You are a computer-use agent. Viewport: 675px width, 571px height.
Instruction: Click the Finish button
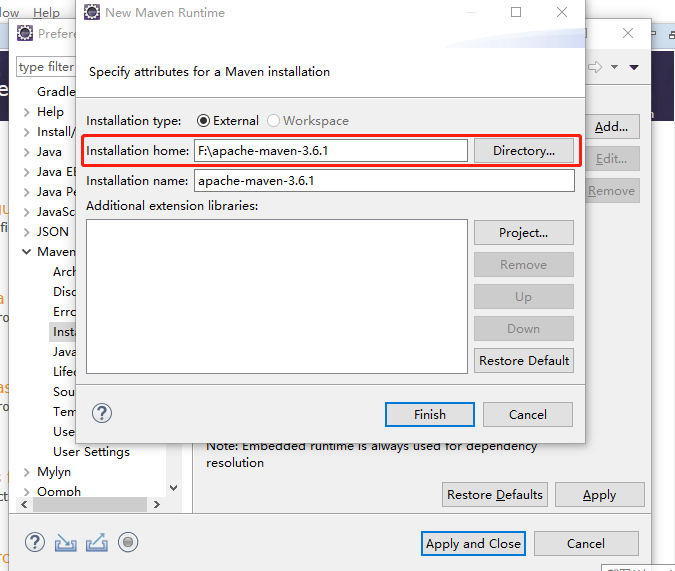[x=430, y=415]
